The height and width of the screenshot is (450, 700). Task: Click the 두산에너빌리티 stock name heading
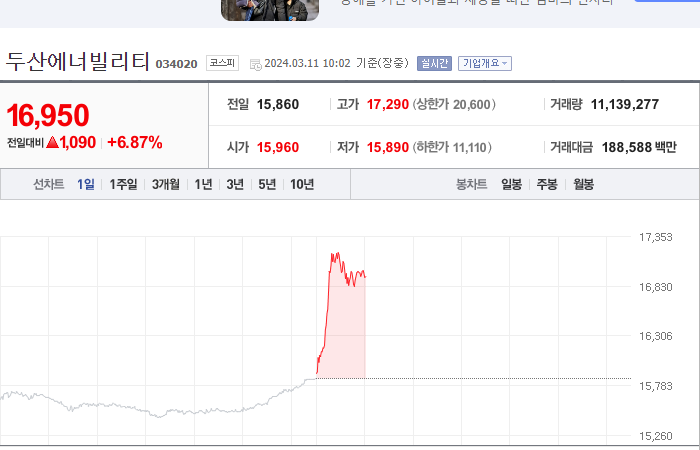point(77,62)
